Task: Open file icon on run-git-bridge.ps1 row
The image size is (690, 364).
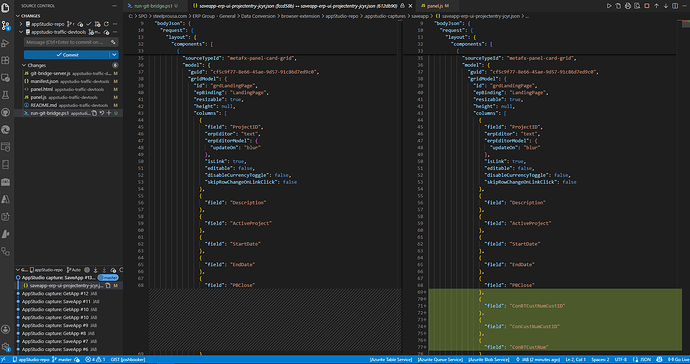Action: click(94, 113)
